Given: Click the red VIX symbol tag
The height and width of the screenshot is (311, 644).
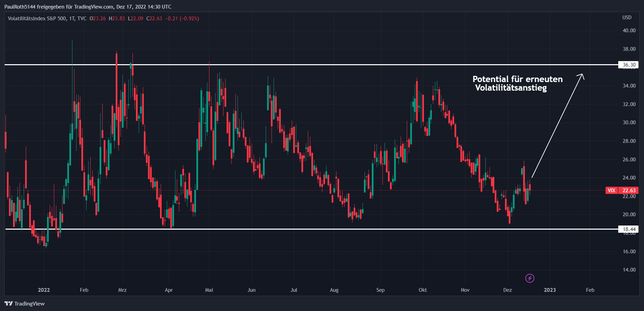Looking at the screenshot, I should [x=611, y=191].
